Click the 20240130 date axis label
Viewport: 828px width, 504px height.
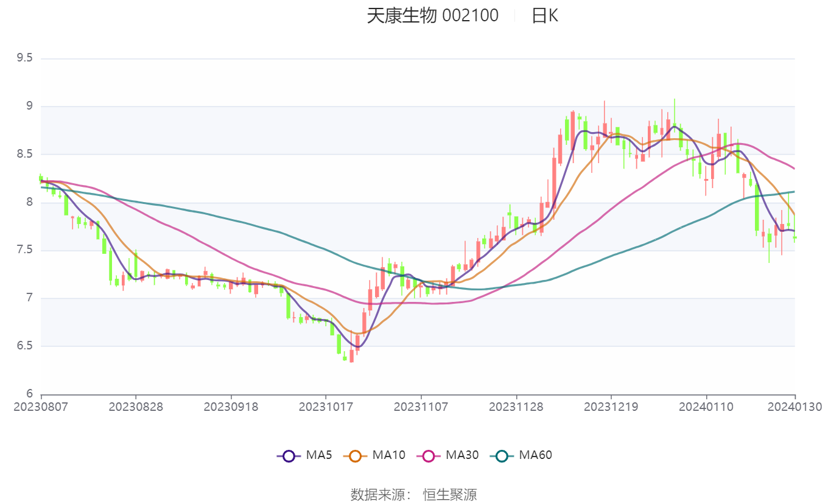click(795, 406)
